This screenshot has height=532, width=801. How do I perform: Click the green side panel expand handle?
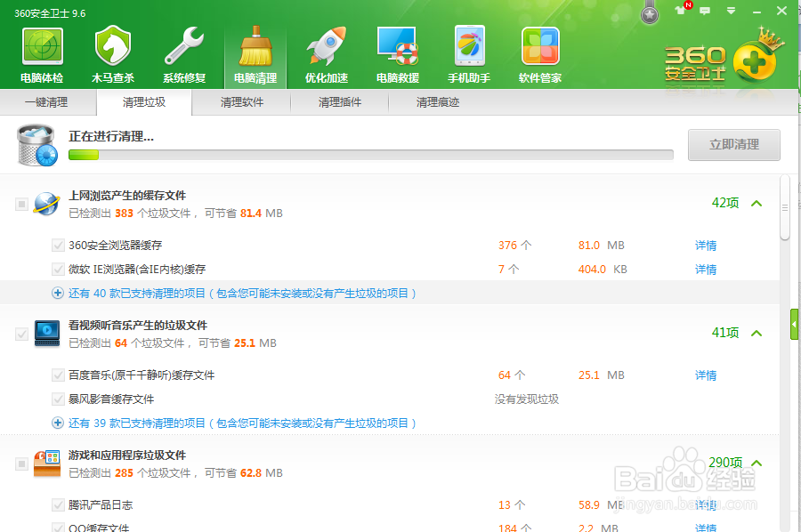[x=795, y=324]
